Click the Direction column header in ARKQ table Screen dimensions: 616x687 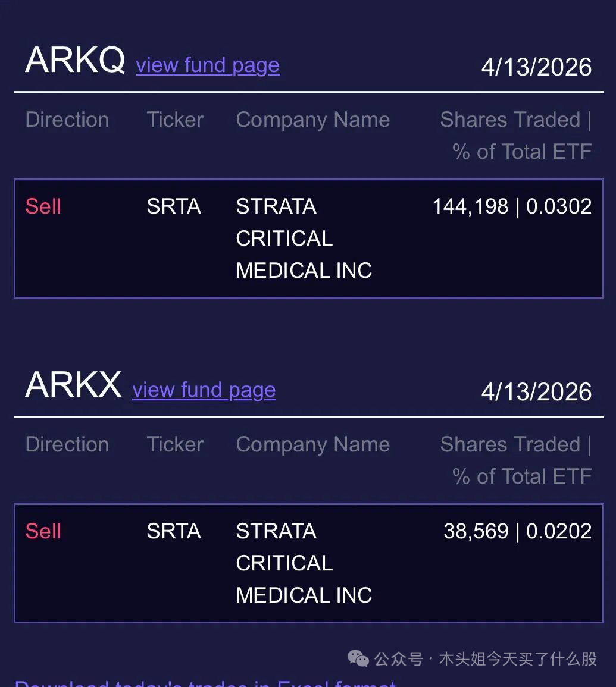point(67,120)
